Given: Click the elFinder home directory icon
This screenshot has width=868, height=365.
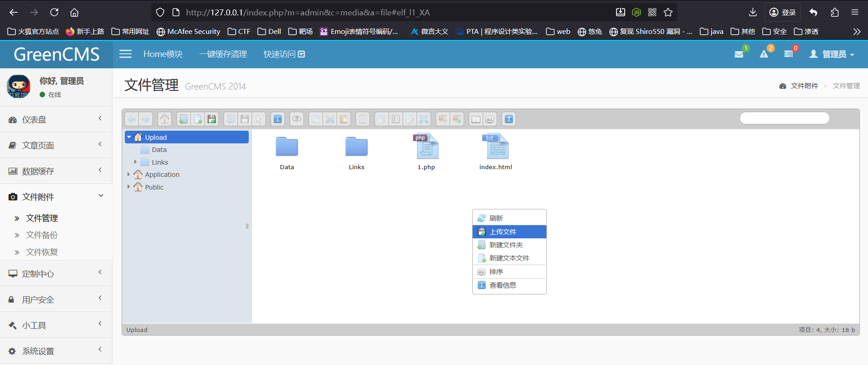Looking at the screenshot, I should [x=165, y=119].
